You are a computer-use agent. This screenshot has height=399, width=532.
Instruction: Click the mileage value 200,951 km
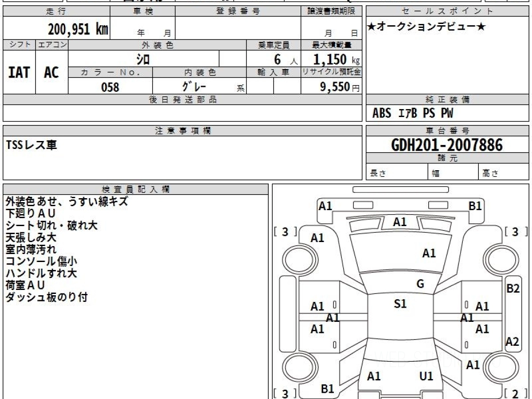click(78, 29)
